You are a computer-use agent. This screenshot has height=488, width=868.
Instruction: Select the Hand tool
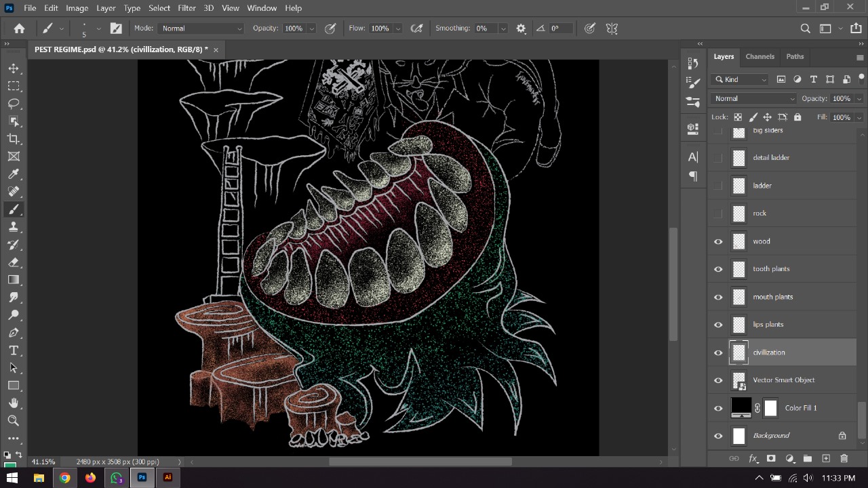coord(14,403)
